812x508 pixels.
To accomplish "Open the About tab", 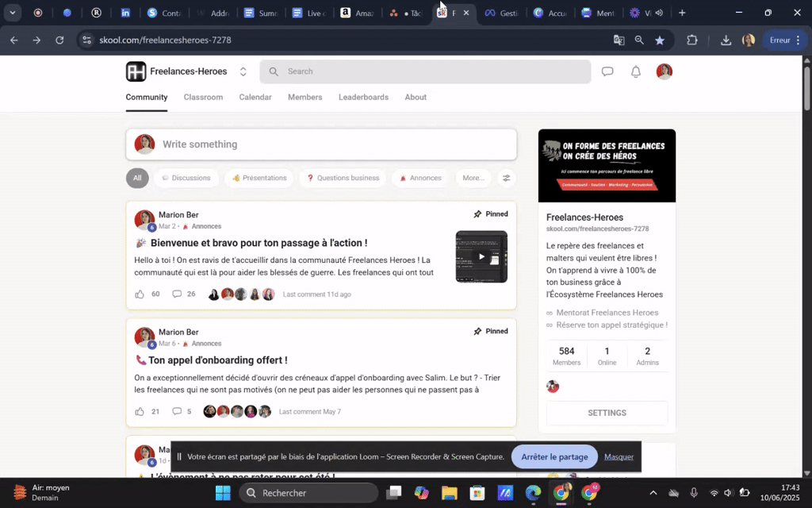I will click(x=416, y=97).
